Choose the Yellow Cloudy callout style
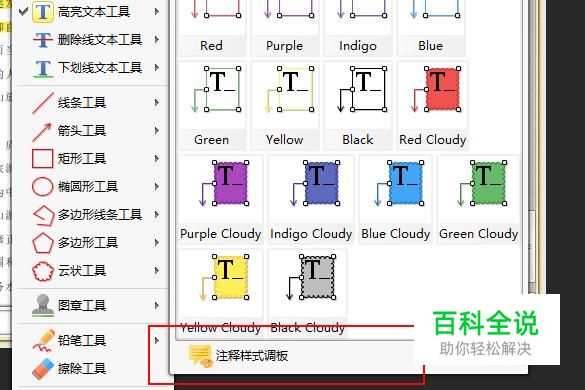 [x=220, y=294]
